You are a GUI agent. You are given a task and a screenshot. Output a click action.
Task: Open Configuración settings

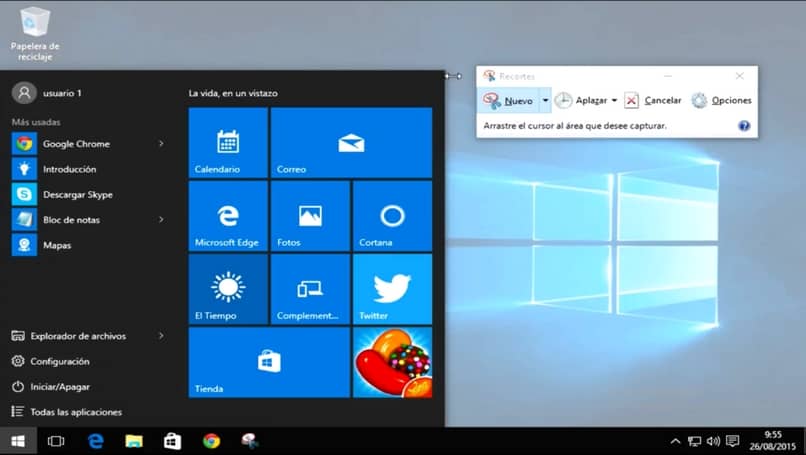point(50,361)
